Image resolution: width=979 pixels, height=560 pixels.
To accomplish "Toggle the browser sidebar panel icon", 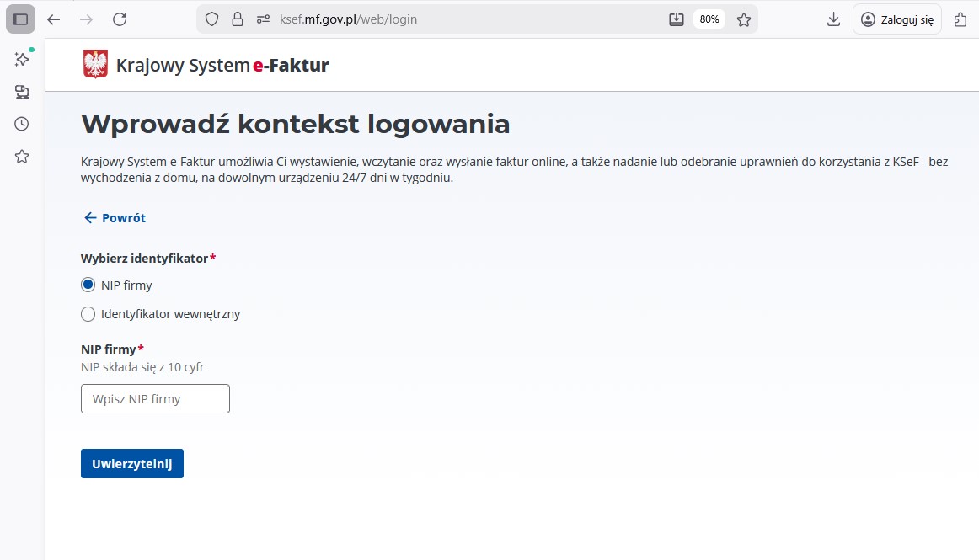I will pos(21,19).
